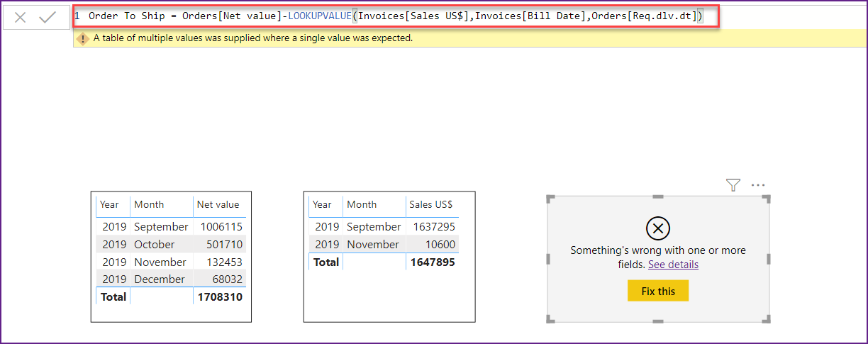Click the Something's wrong error message text

(x=658, y=257)
